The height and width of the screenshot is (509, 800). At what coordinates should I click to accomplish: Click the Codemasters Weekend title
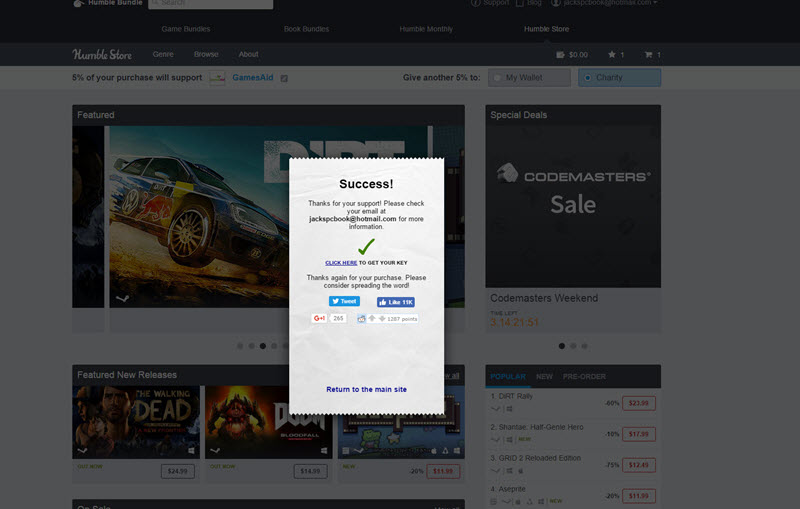coord(544,298)
